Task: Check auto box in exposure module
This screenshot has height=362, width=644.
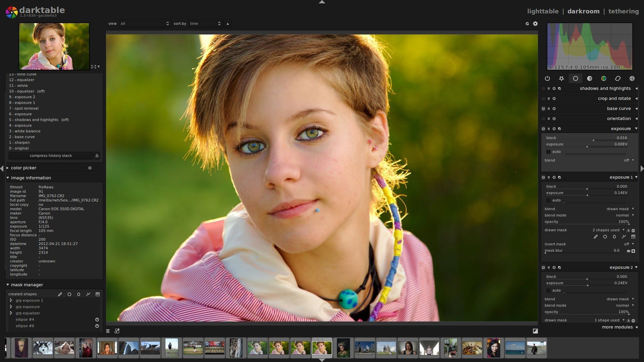Action: click(x=548, y=152)
